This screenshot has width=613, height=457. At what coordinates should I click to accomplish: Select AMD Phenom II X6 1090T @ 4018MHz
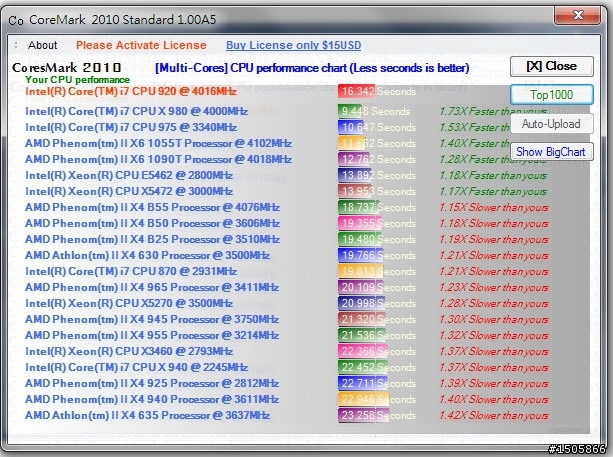pyautogui.click(x=158, y=160)
